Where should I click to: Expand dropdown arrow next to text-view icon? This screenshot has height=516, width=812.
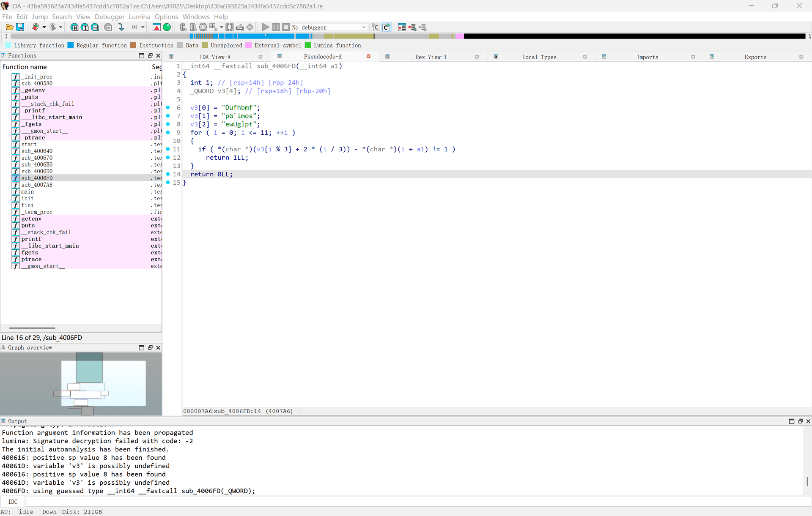click(x=143, y=27)
